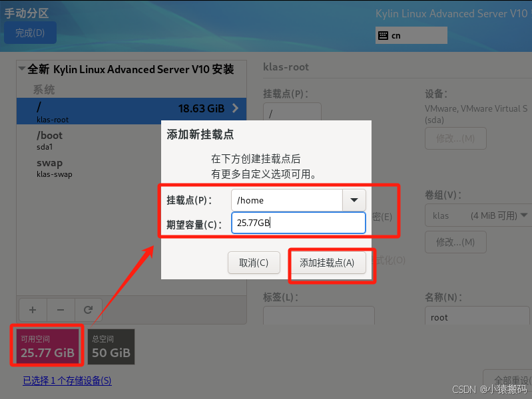Click the Done (D) button
The width and height of the screenshot is (532, 399).
pos(30,33)
